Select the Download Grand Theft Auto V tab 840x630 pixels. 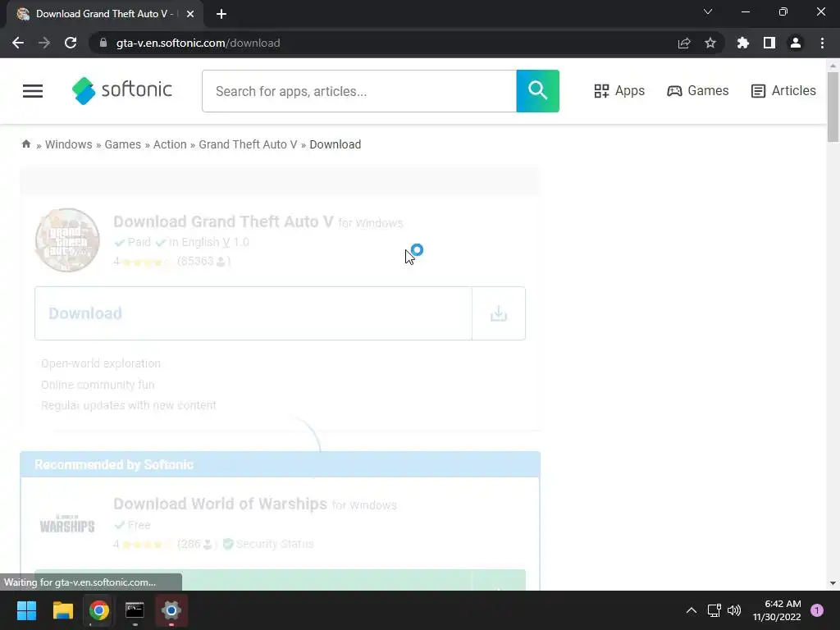[105, 14]
